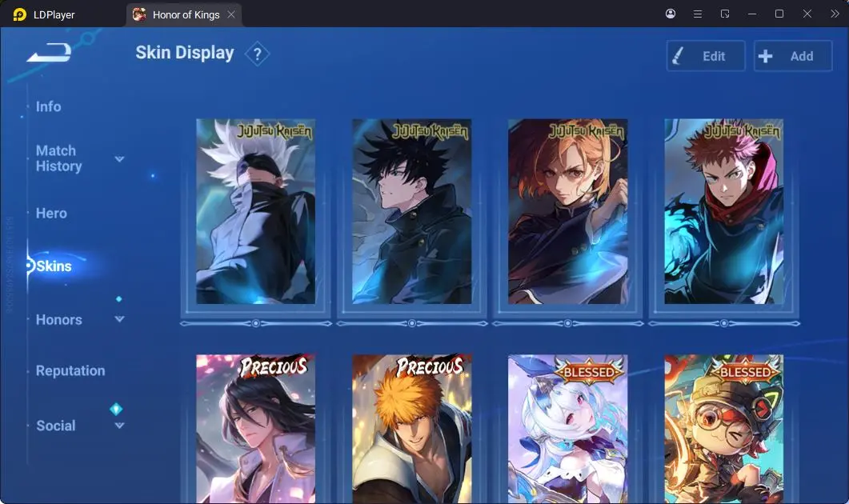Click the back arrow icon
This screenshot has width=849, height=504.
[50, 53]
